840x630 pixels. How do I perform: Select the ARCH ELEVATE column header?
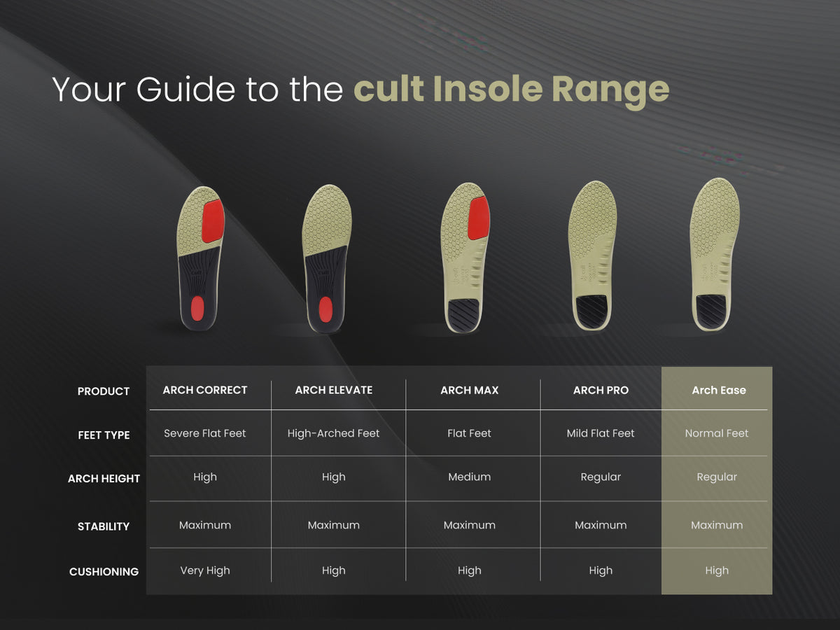tap(334, 390)
